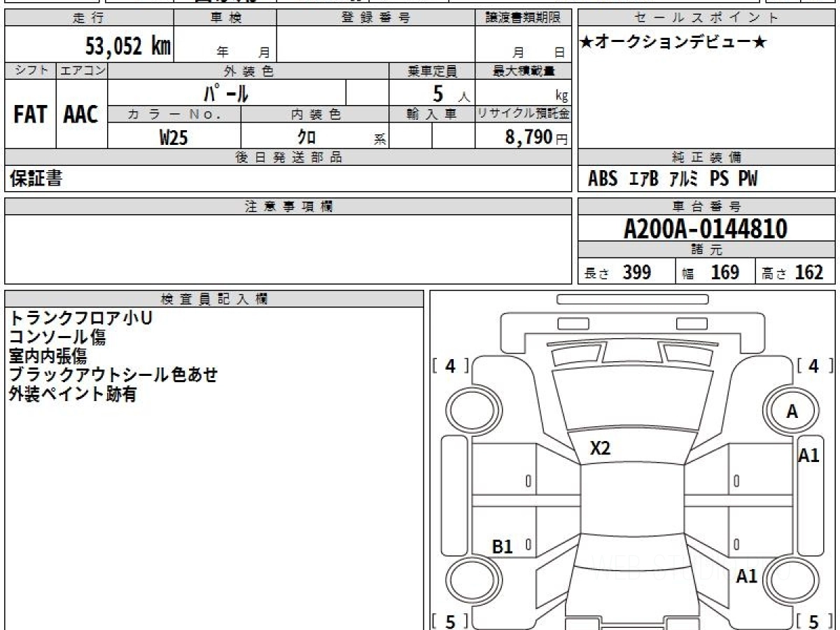Select the ABS equipment item

(x=603, y=179)
